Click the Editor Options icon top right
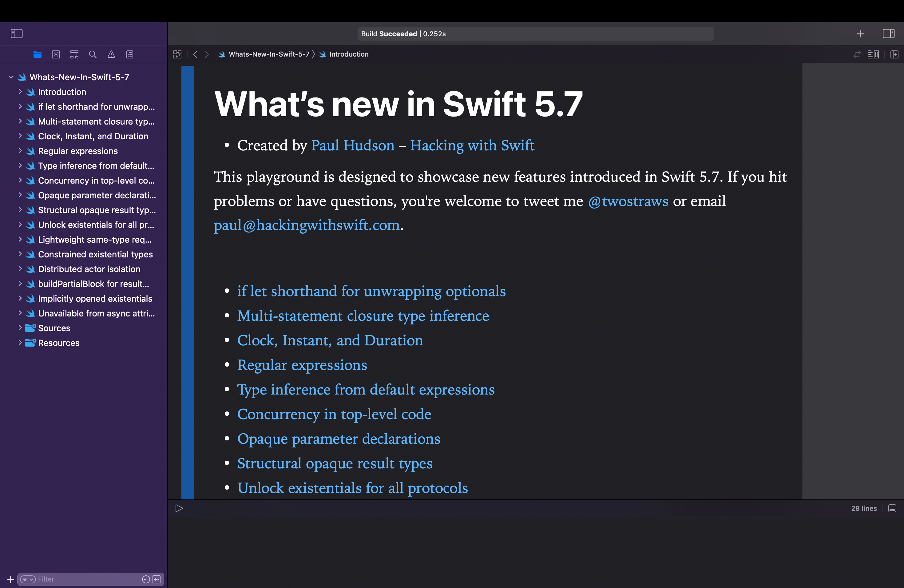 coord(874,54)
